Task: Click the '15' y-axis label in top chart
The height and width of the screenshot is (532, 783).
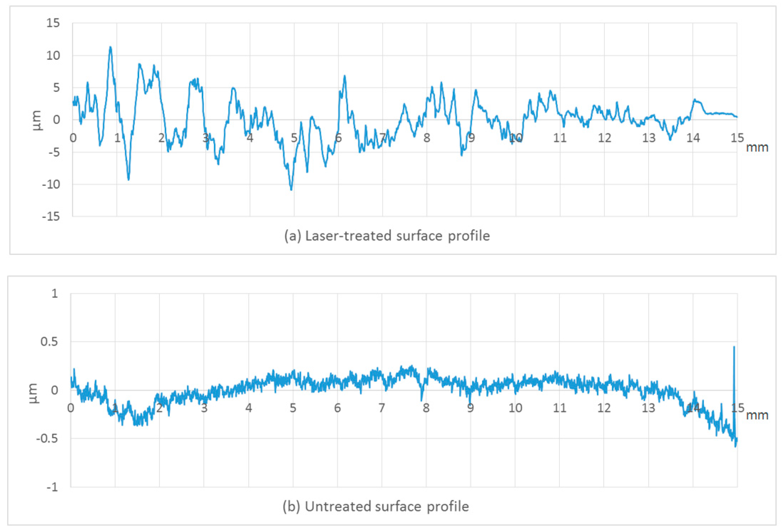Action: point(53,23)
